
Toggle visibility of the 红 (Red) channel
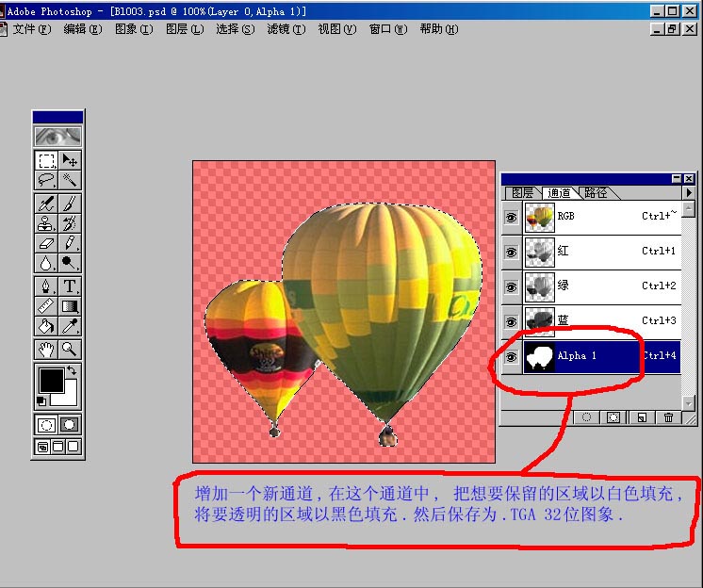(x=511, y=253)
